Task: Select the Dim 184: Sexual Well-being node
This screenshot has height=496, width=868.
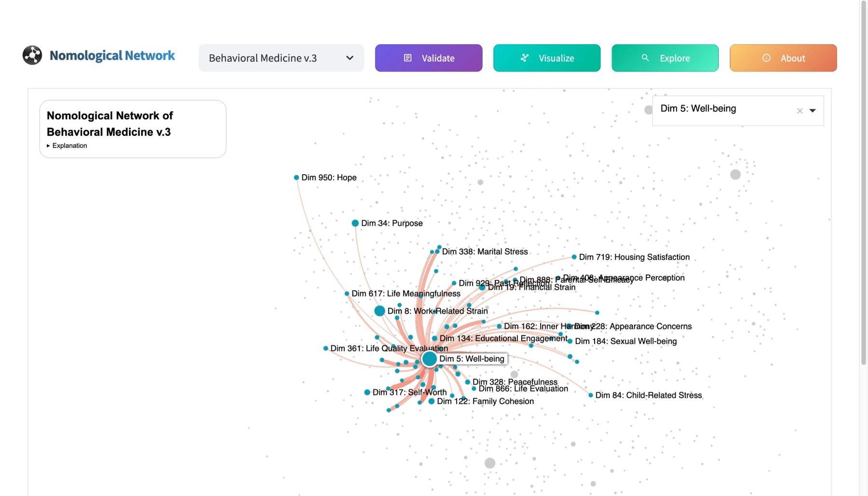Action: (x=570, y=341)
